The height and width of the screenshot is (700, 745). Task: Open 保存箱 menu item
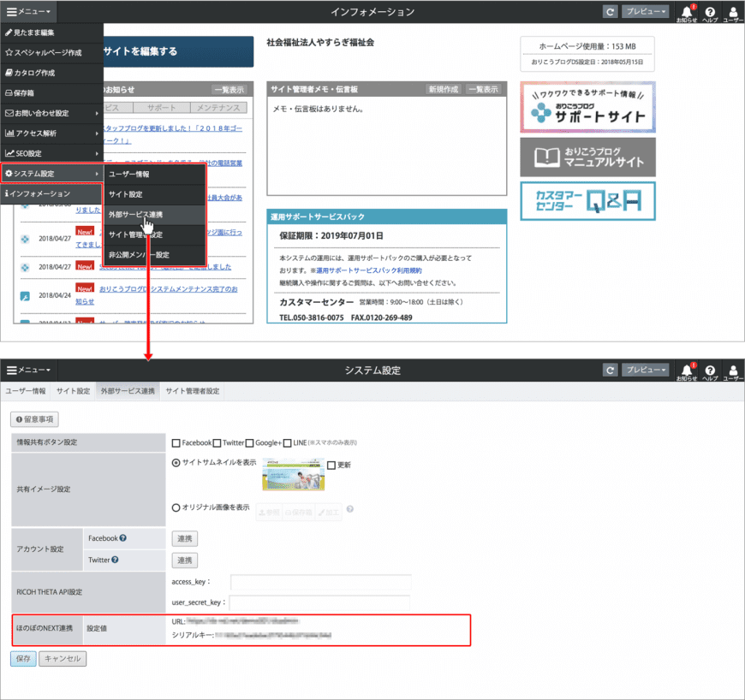coord(51,93)
